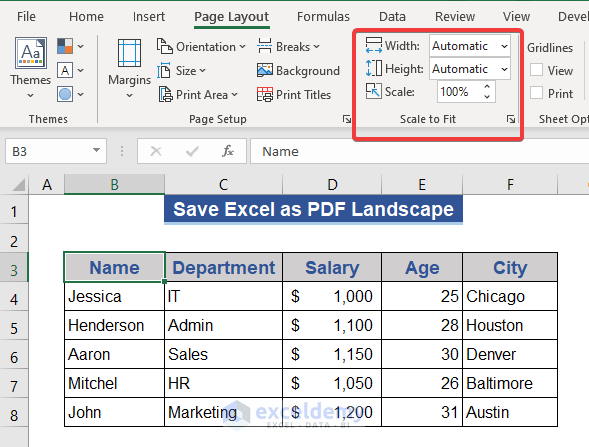Click the Print Titles icon
The image size is (589, 447).
click(x=265, y=94)
